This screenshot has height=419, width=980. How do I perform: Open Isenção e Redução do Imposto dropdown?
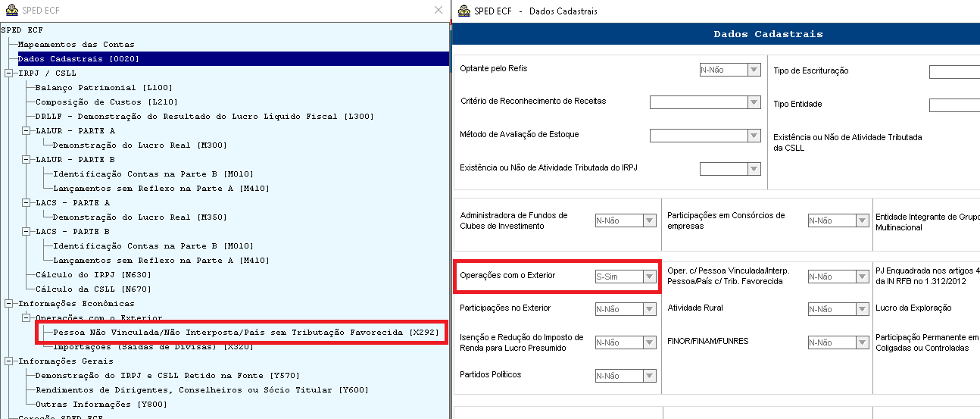649,342
